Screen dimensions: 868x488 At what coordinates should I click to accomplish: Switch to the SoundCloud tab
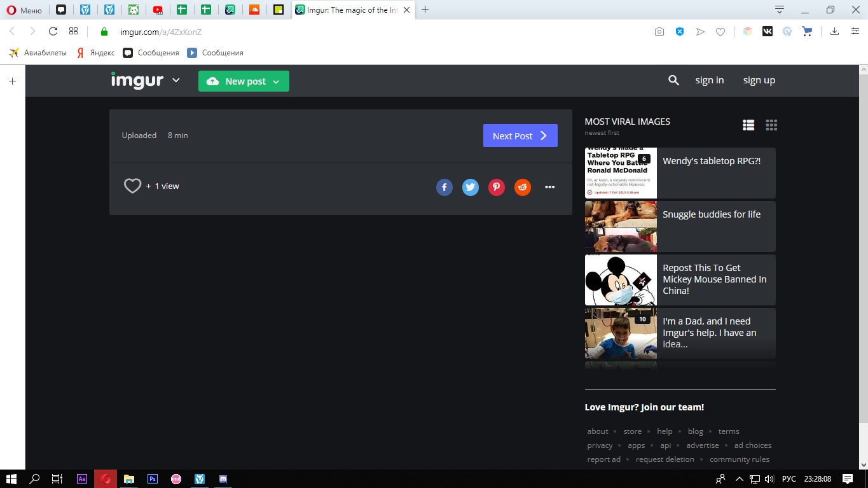[254, 10]
